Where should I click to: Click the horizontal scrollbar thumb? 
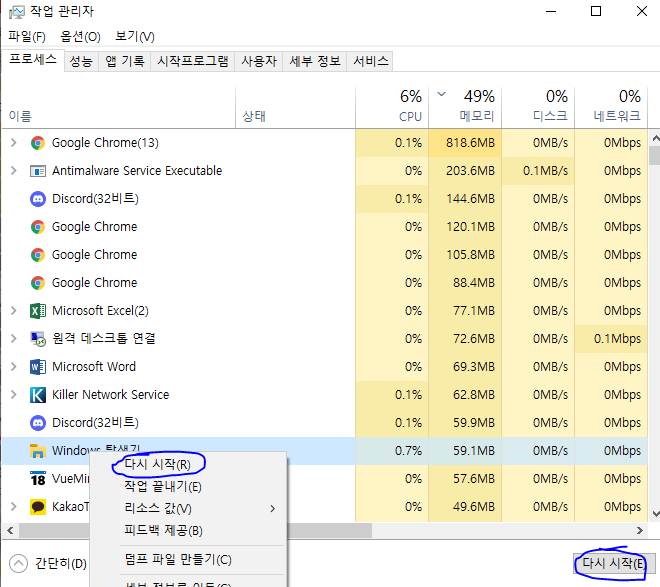tap(196, 531)
